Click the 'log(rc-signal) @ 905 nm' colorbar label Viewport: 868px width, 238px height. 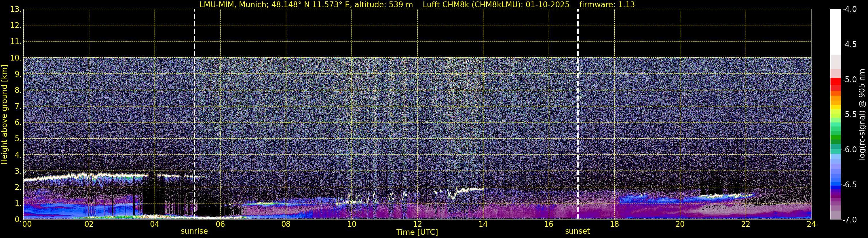click(862, 114)
